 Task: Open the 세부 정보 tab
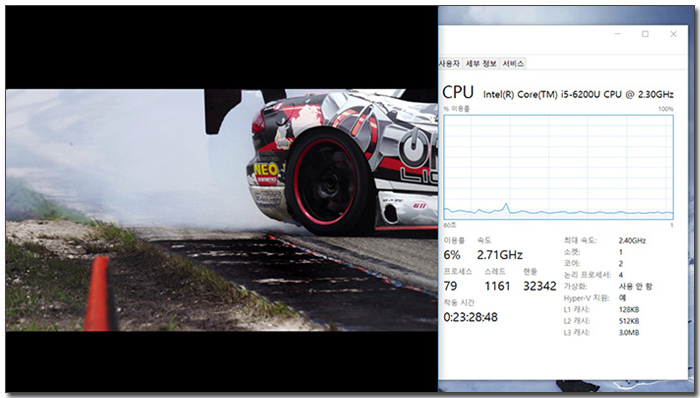(481, 64)
